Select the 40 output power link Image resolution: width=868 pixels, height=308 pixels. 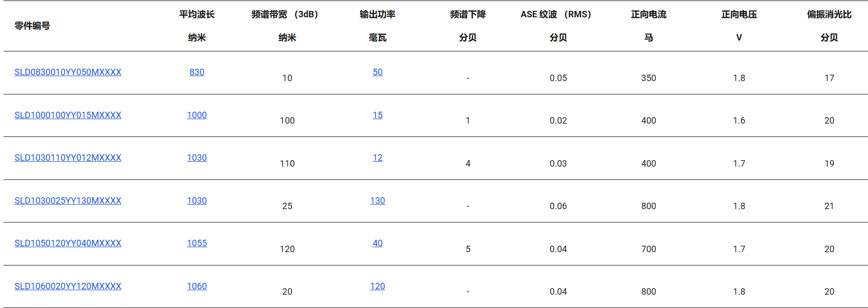[x=378, y=243]
